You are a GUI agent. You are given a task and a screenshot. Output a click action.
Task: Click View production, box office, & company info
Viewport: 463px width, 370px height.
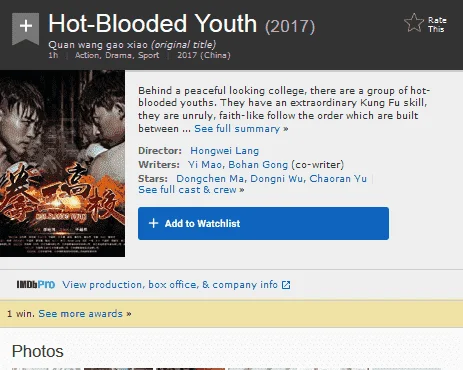pos(170,285)
